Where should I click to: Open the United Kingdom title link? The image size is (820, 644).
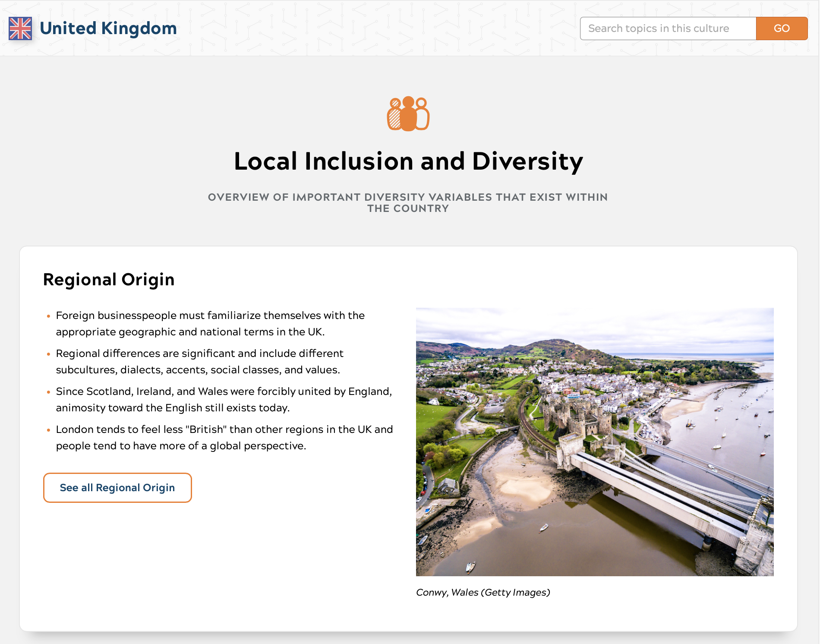click(108, 28)
